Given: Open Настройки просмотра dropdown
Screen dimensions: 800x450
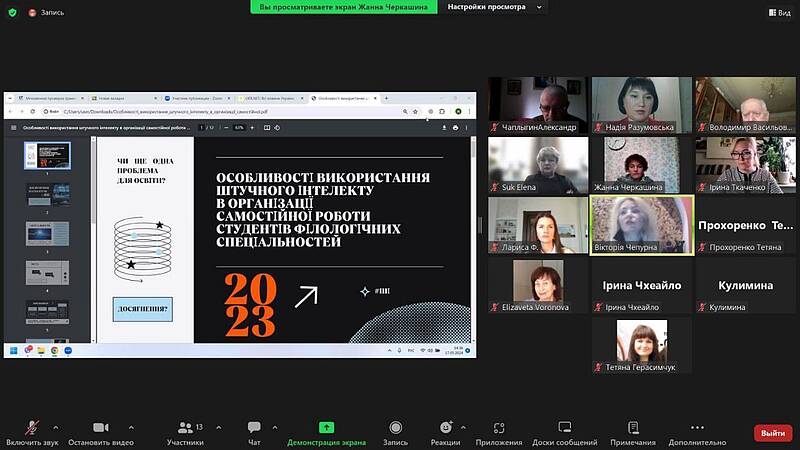Looking at the screenshot, I should pyautogui.click(x=493, y=6).
